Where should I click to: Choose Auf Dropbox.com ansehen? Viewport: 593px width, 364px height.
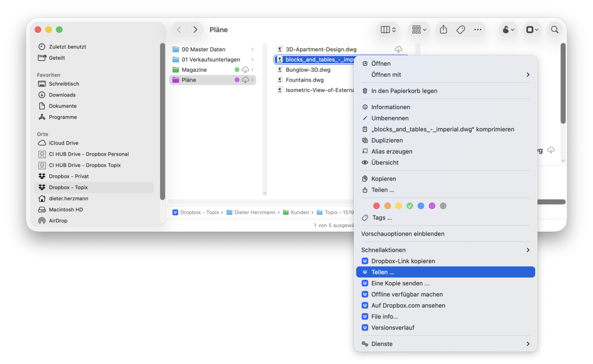445,306
